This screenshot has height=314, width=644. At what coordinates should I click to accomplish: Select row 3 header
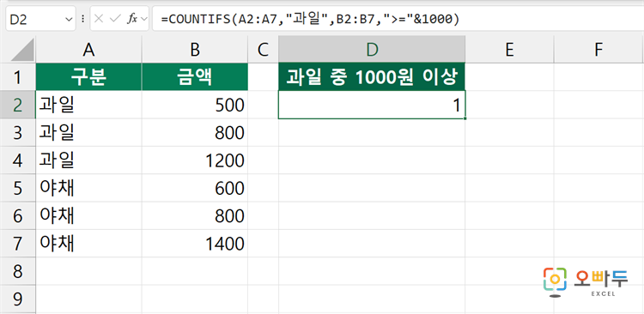tap(18, 133)
